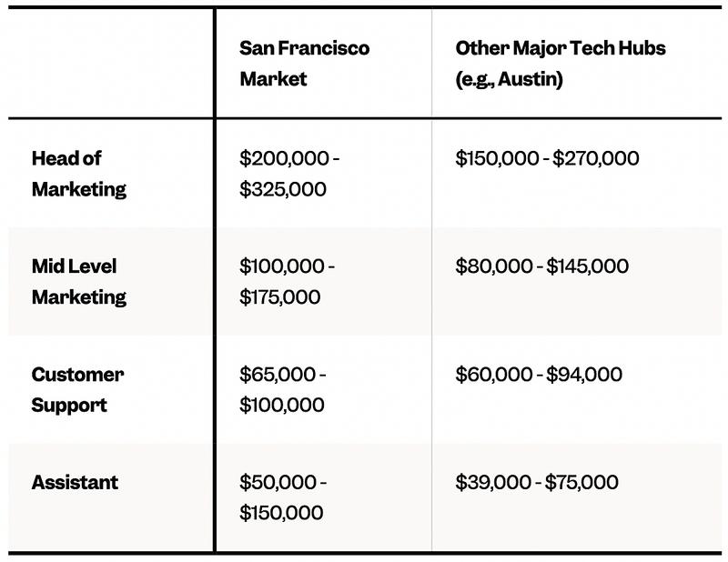
Task: Select the Head of Marketing row label
Action: coord(78,173)
